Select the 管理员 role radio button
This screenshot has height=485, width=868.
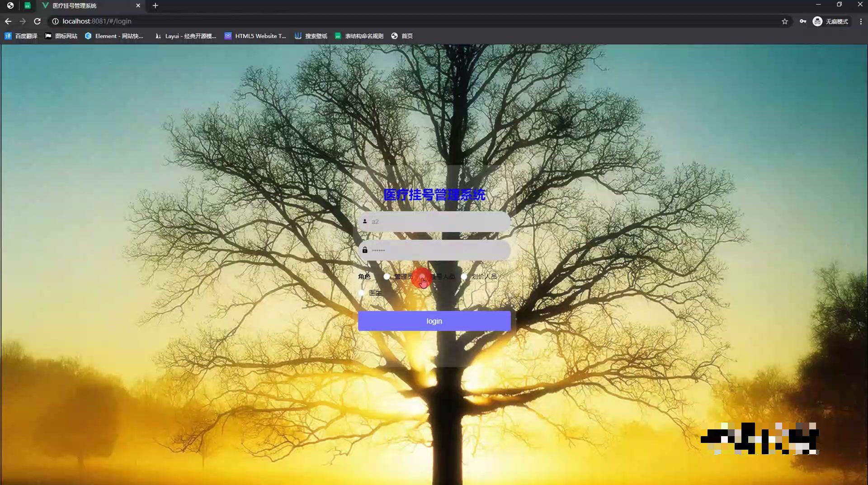(x=387, y=276)
